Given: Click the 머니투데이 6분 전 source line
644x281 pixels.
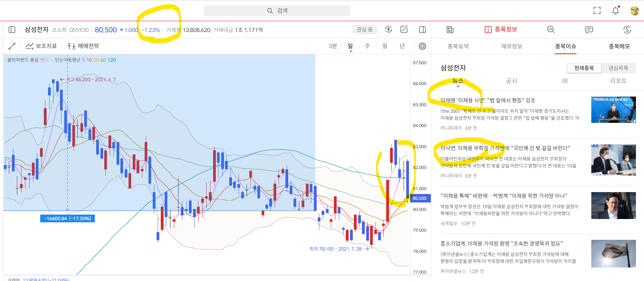Looking at the screenshot, I should [x=459, y=128].
